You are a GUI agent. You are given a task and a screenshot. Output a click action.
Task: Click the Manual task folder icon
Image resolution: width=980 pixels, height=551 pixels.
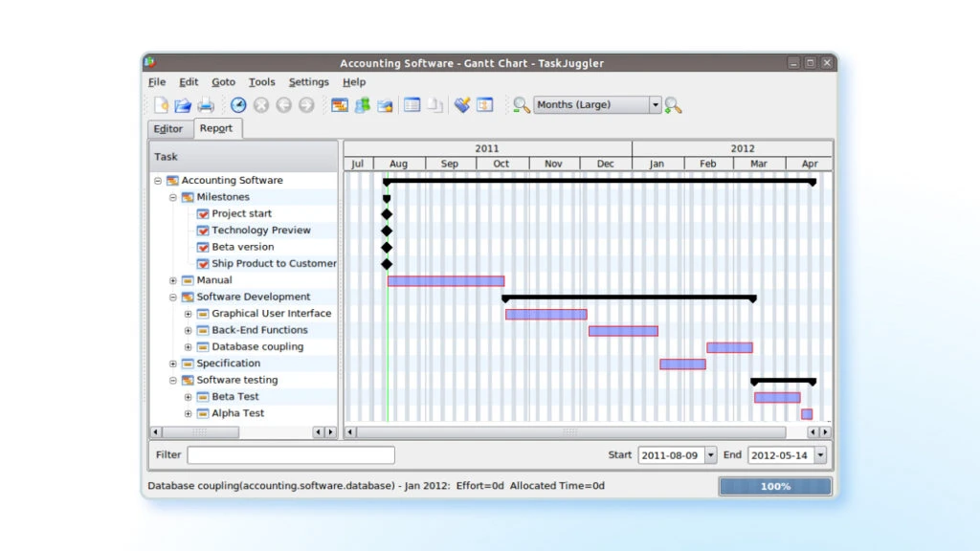click(188, 280)
